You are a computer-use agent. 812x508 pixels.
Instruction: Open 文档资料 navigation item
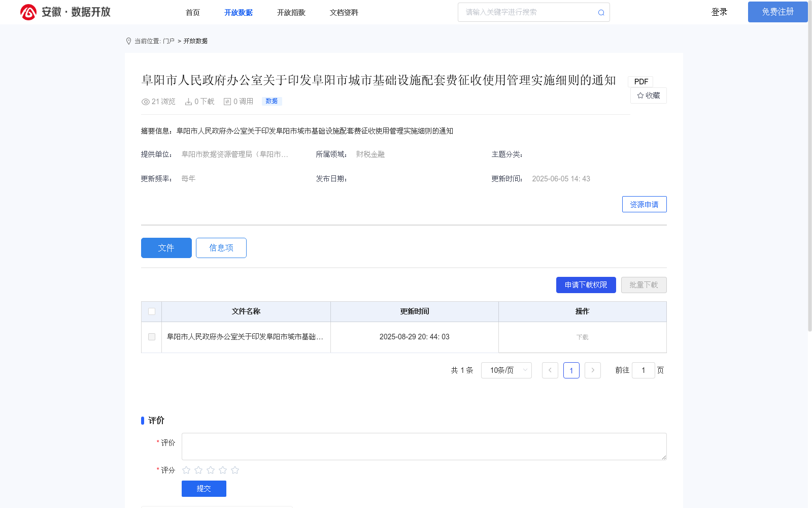click(x=344, y=13)
